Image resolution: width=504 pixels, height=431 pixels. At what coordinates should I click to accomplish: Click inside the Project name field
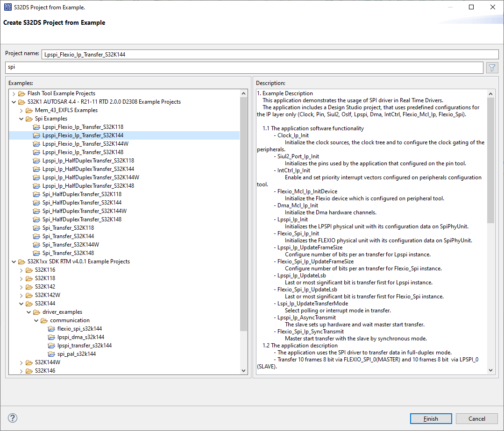click(x=187, y=54)
